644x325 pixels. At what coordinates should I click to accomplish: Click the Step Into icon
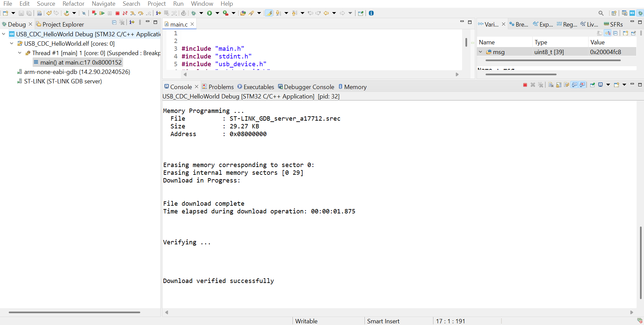click(132, 13)
